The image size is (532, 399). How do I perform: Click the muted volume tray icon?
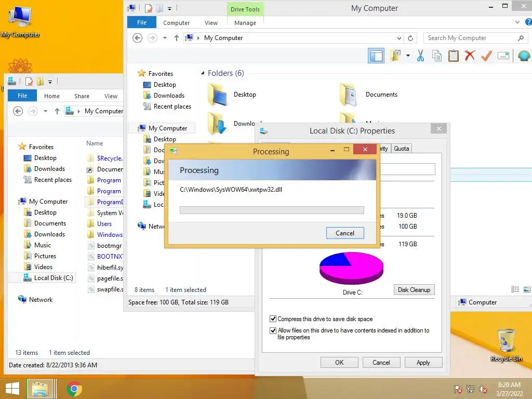point(483,389)
